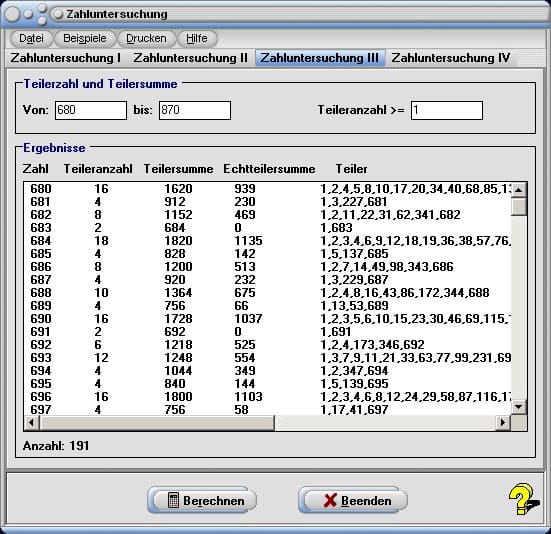
Task: Select the row for number 694
Action: tap(268, 371)
